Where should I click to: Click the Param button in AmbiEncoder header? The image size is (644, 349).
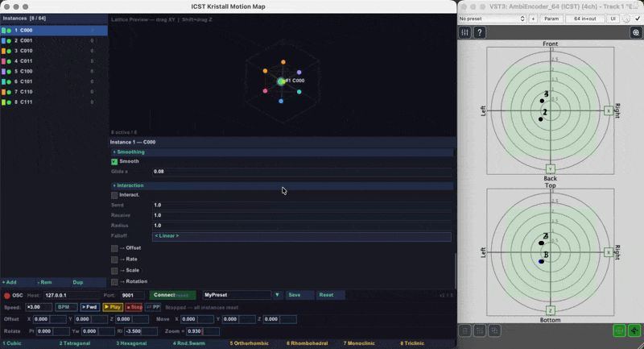tap(551, 19)
